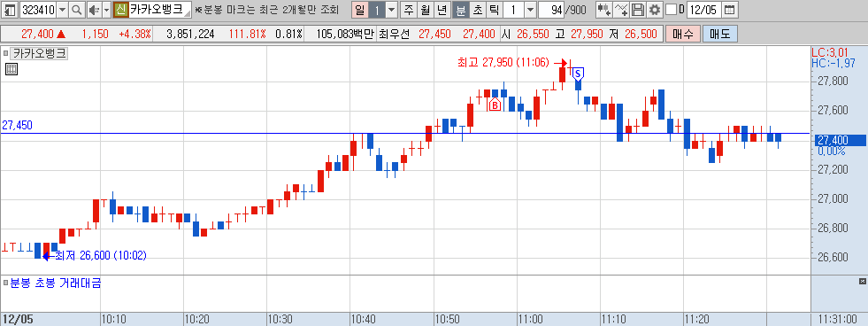Click the data table grid icon under 카카오뱅크
868x326 pixels.
[12, 69]
